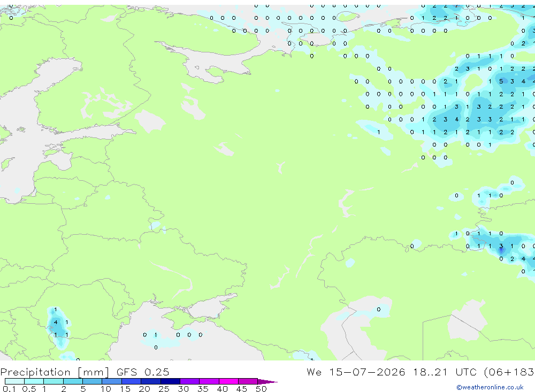Select the 0.5–1 mm legend color box
Viewport: 535px width, 392px height.
34,381
